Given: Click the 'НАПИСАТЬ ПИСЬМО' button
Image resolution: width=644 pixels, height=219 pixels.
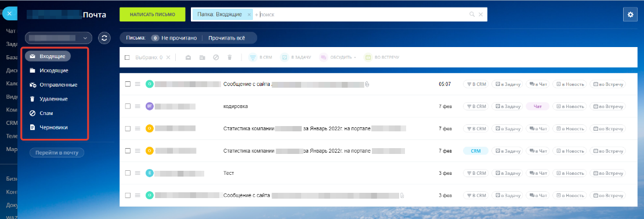Looking at the screenshot, I should click(x=153, y=15).
